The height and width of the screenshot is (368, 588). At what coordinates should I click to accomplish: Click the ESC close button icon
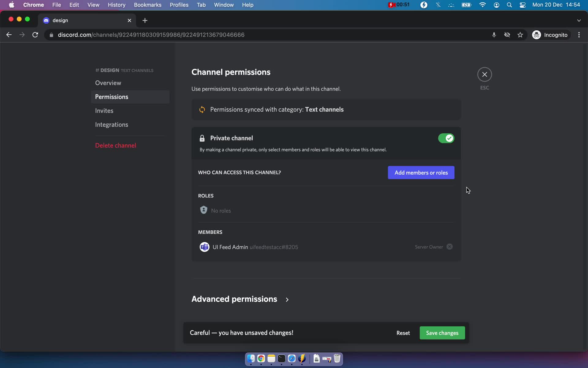click(485, 74)
